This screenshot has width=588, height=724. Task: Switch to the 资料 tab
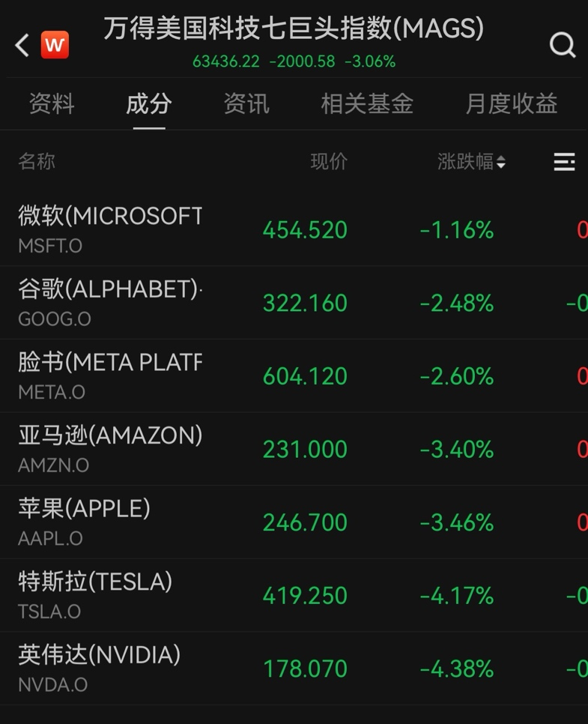tap(52, 103)
